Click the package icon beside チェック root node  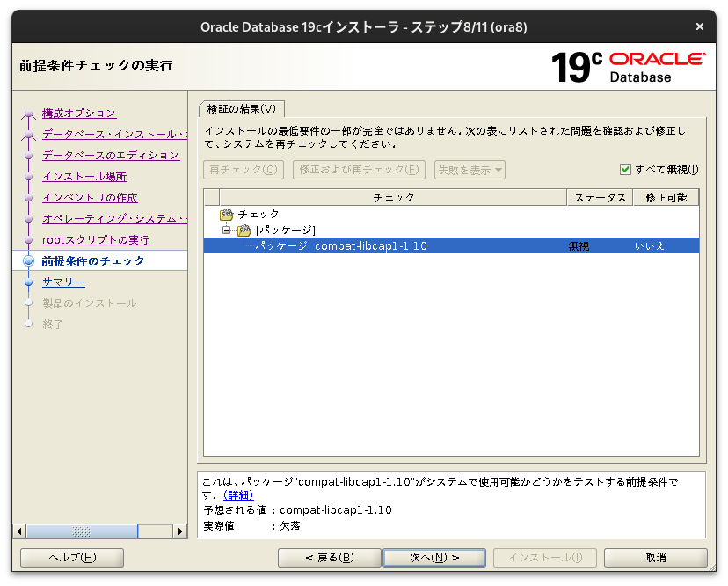point(226,214)
